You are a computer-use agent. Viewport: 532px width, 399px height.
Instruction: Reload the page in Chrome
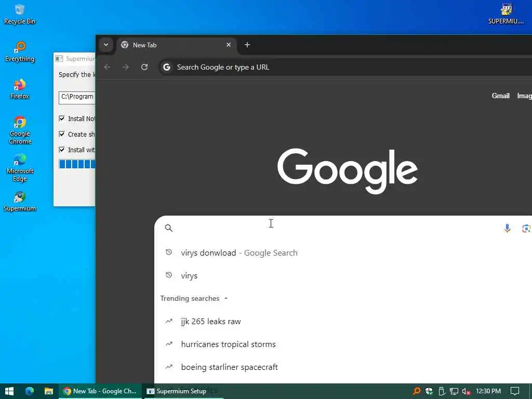[x=144, y=67]
